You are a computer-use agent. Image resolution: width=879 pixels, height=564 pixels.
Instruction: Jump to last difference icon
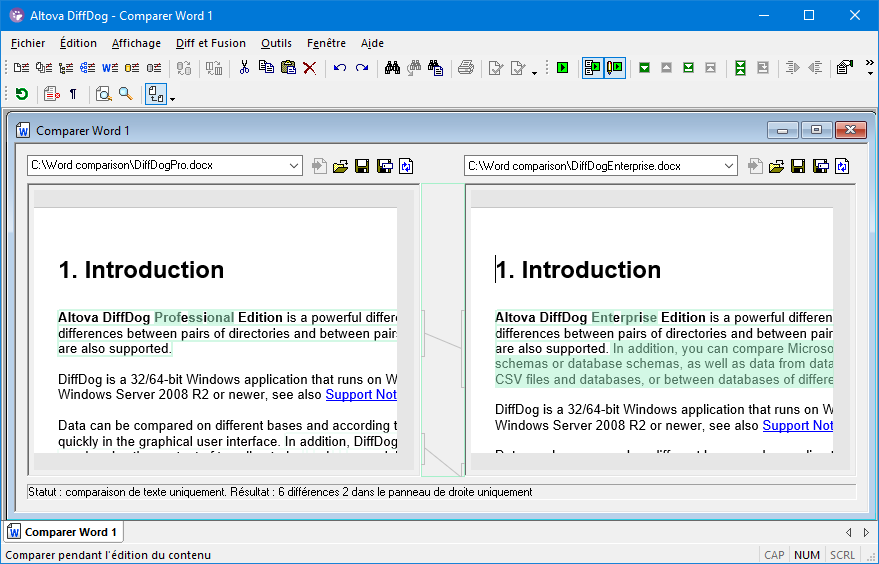coord(688,68)
